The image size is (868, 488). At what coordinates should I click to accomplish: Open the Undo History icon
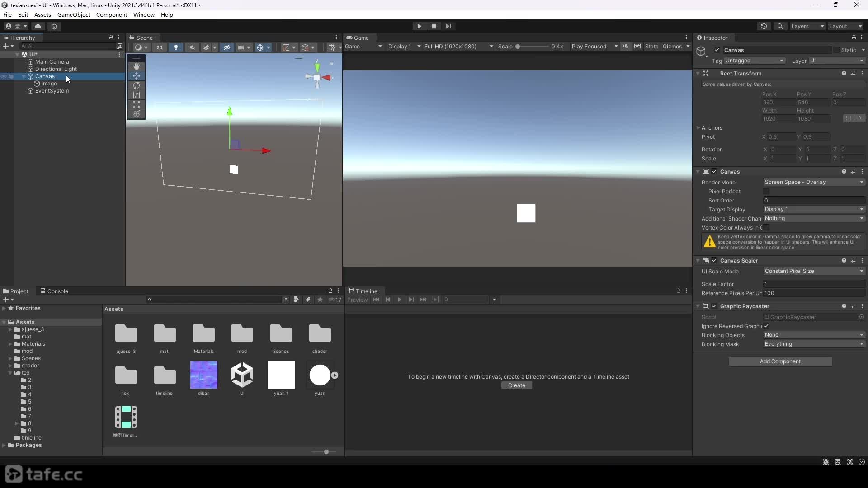coord(764,26)
